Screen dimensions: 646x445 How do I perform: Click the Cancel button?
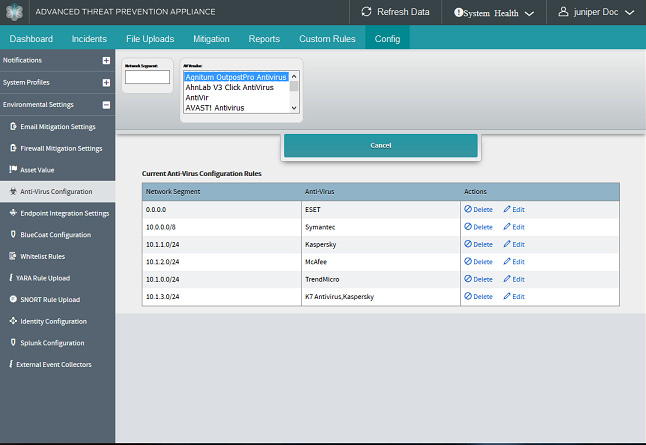pyautogui.click(x=381, y=145)
